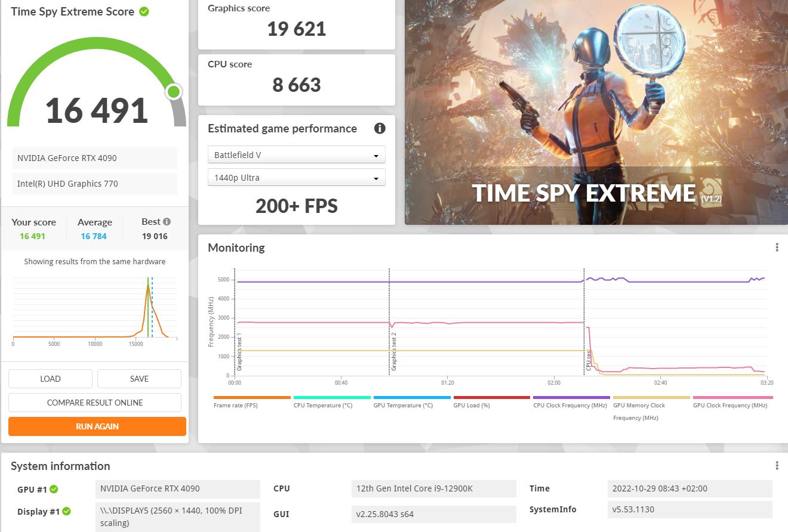Toggle GPU Load (%) legend series
This screenshot has width=788, height=532.
(492, 402)
